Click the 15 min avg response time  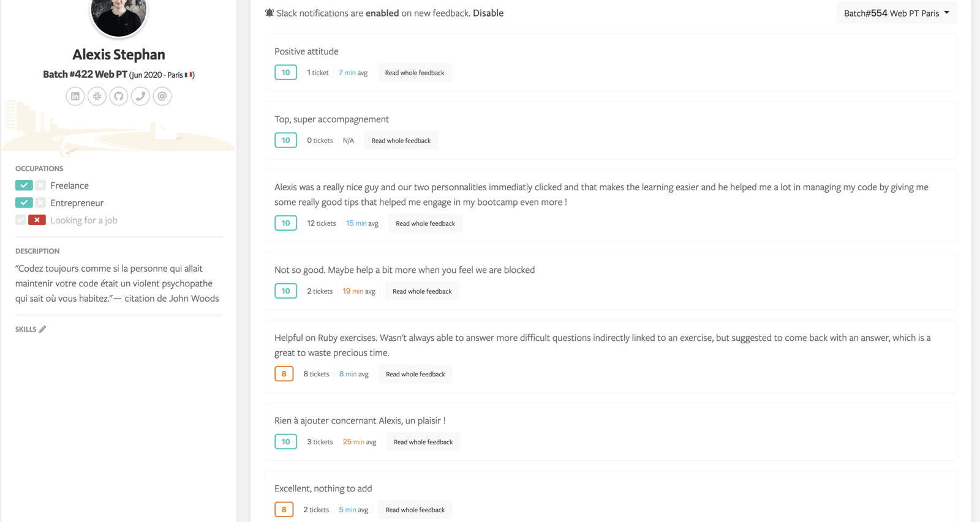pyautogui.click(x=362, y=223)
